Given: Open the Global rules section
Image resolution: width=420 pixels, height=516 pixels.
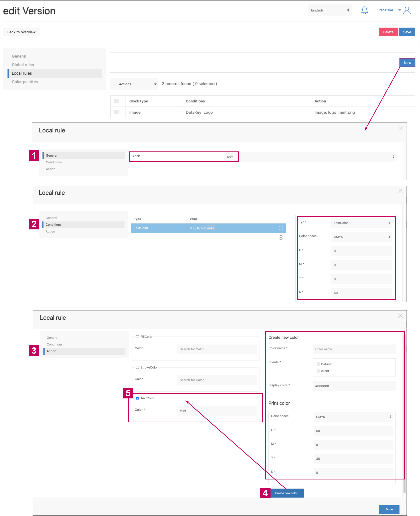Looking at the screenshot, I should 23,65.
